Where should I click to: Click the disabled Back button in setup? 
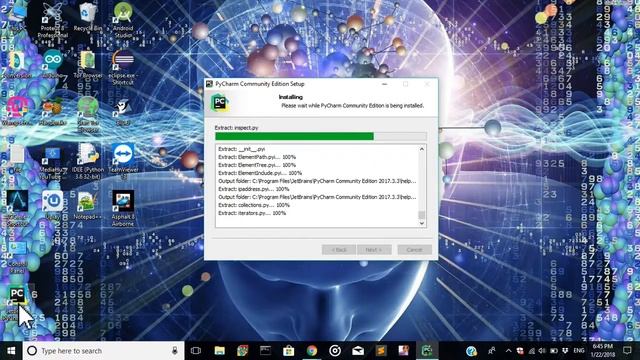pos(339,249)
